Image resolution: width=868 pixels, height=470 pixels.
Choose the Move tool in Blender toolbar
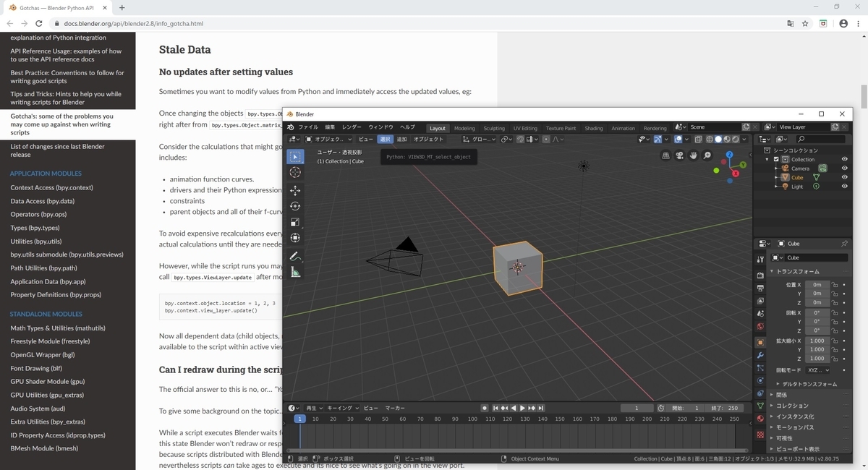pos(295,190)
